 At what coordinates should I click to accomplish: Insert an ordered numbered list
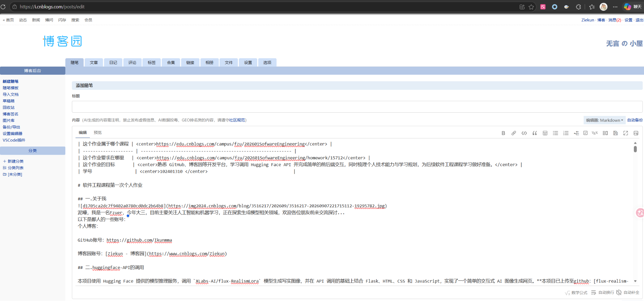pyautogui.click(x=566, y=133)
